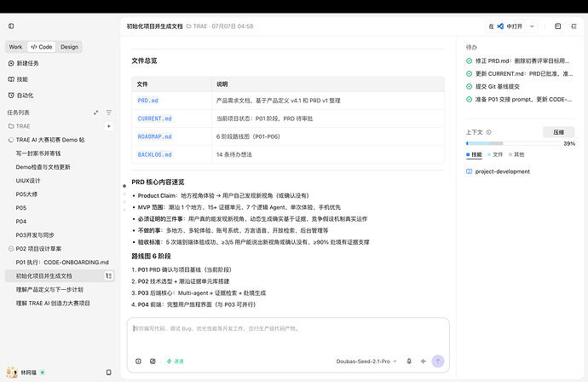Open task TRAE AI 大赛初赛 Demo 帖

[x=50, y=140]
